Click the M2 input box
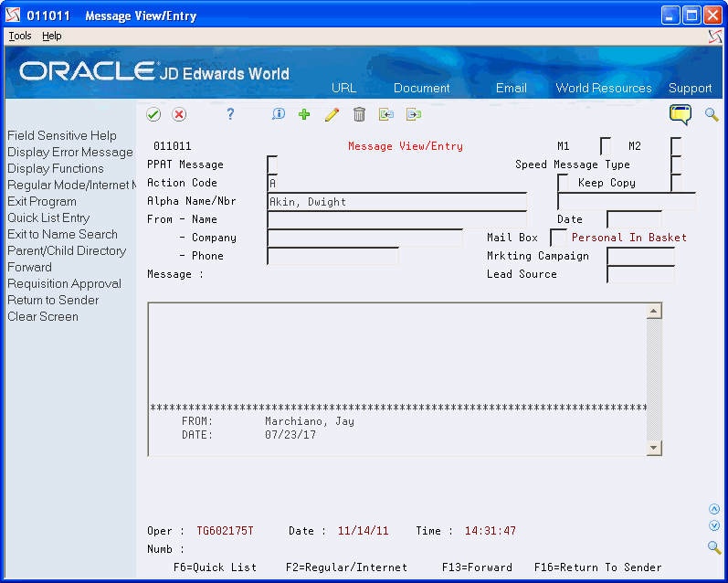 click(x=676, y=146)
